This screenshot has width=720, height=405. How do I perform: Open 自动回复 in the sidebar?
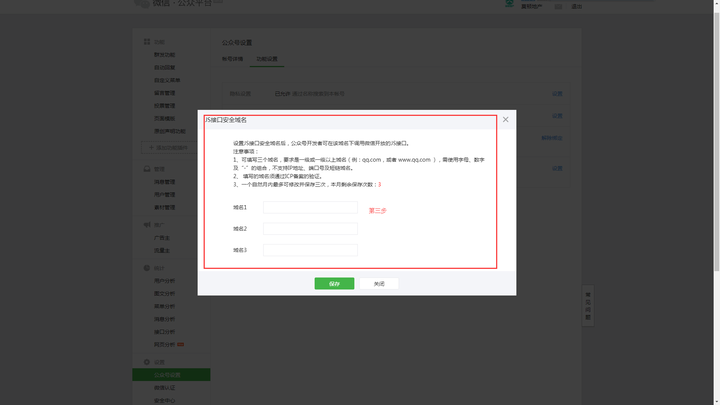click(164, 68)
